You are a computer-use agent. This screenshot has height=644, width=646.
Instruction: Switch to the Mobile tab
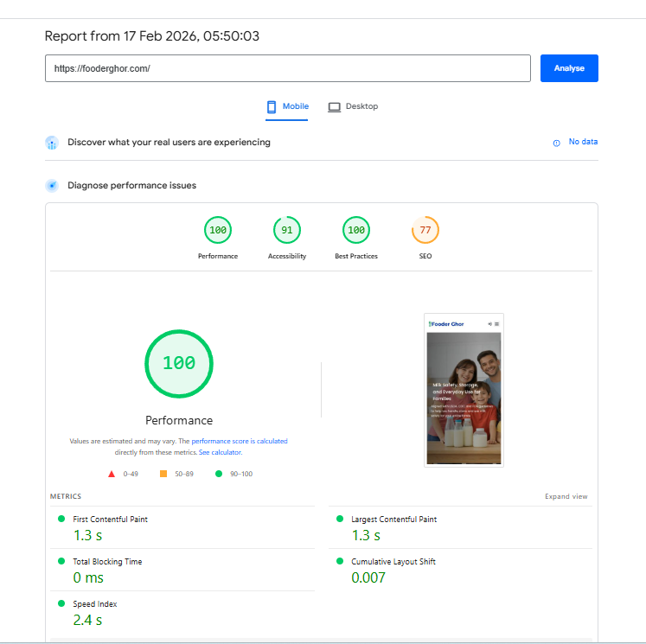click(x=287, y=106)
